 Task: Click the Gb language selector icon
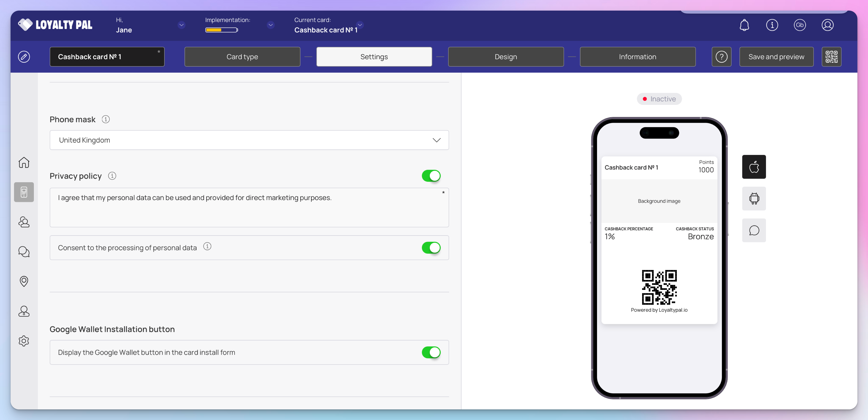coord(799,25)
